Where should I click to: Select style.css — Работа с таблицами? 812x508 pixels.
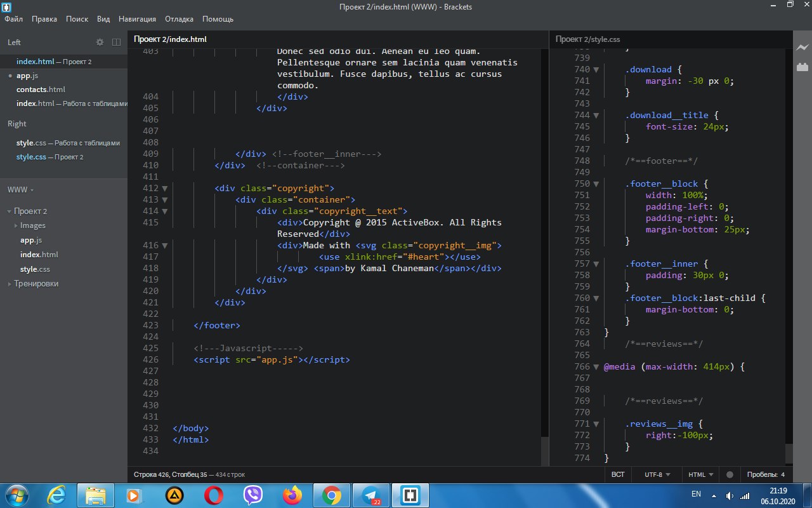[63, 143]
